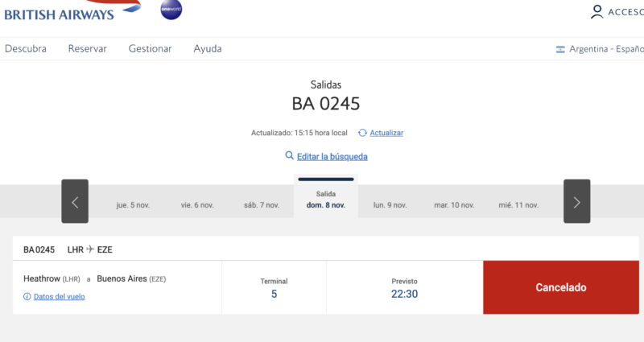Image resolution: width=644 pixels, height=342 pixels.
Task: Open Argentina - Español language selector
Action: tap(605, 49)
